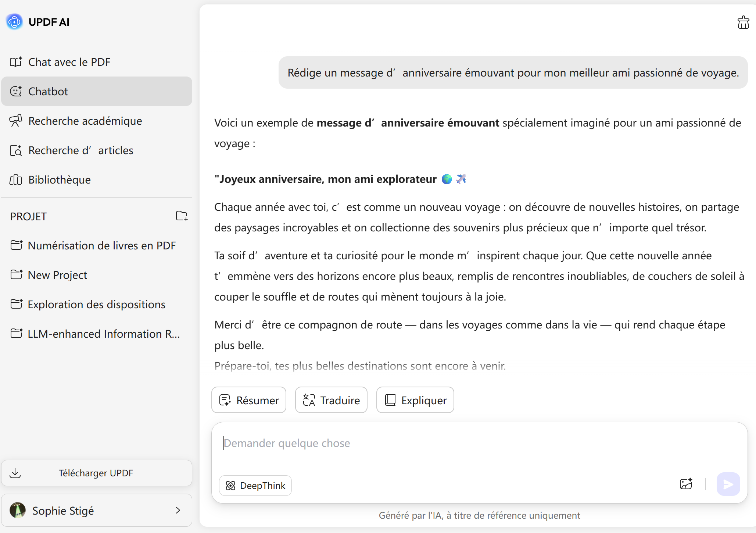Click the image upload icon in input box
The height and width of the screenshot is (533, 756).
pyautogui.click(x=686, y=484)
